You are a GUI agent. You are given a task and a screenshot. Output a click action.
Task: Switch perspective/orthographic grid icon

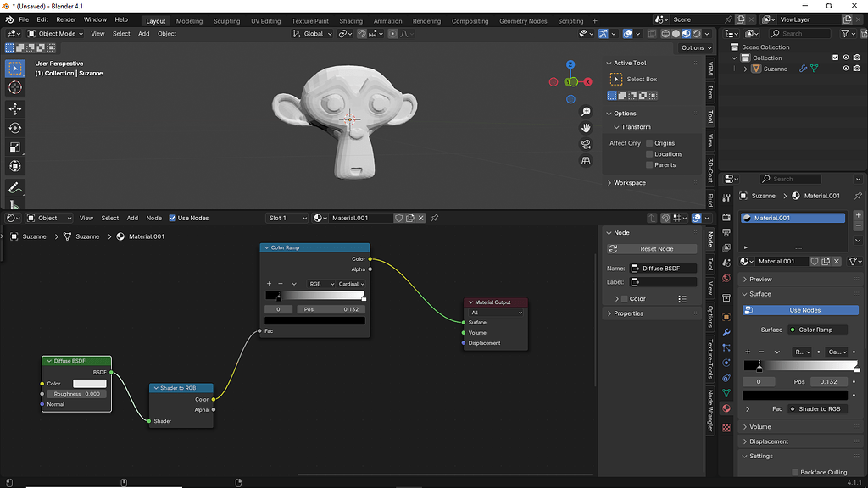click(586, 161)
